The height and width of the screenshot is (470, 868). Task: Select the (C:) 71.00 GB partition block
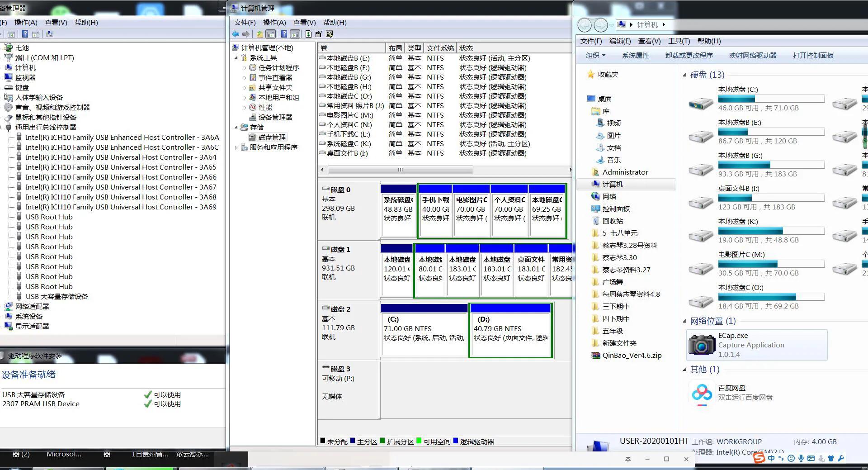[424, 330]
